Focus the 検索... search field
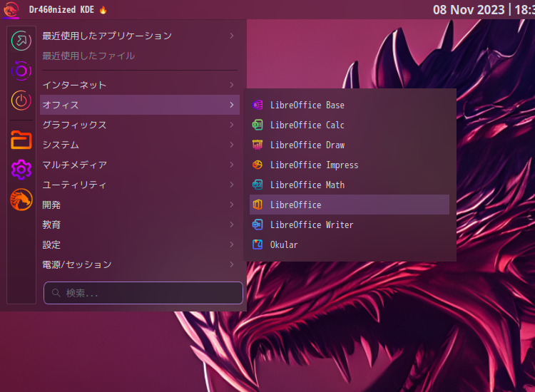 pyautogui.click(x=143, y=293)
